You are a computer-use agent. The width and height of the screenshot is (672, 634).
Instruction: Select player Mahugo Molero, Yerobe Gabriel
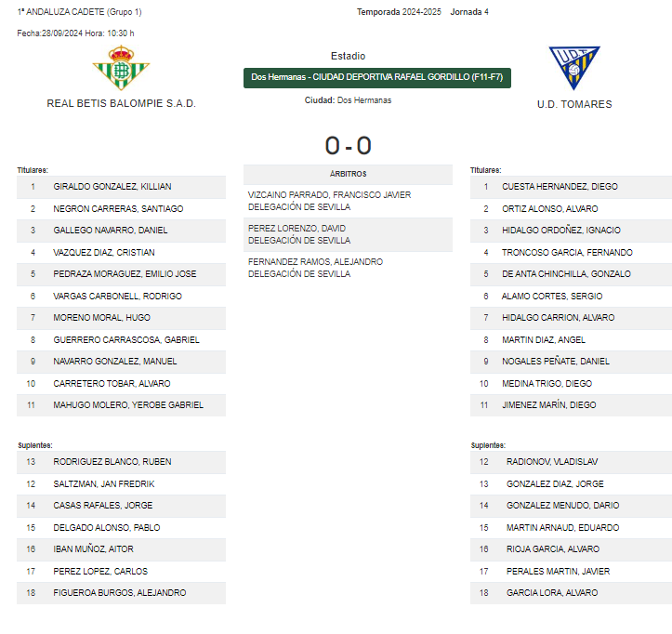[x=121, y=405]
